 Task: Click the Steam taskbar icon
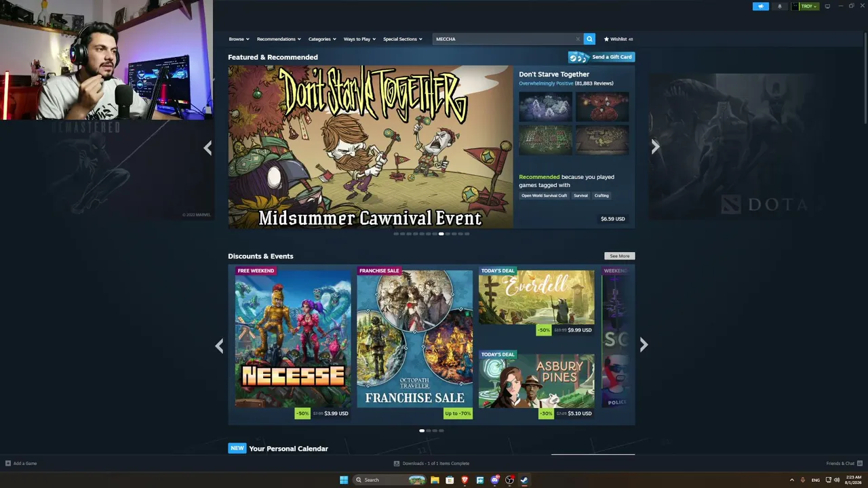pos(525,480)
